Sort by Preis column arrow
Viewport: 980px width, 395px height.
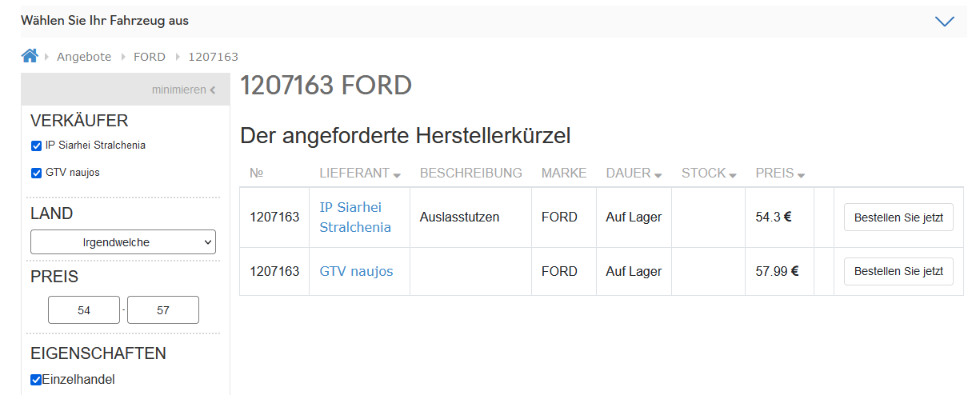[x=801, y=175]
